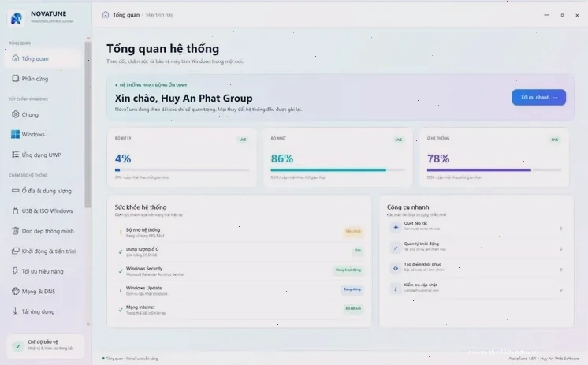Viewport: 588px width, 365px height.
Task: Click the disk 78% progress bar
Action: 494,170
